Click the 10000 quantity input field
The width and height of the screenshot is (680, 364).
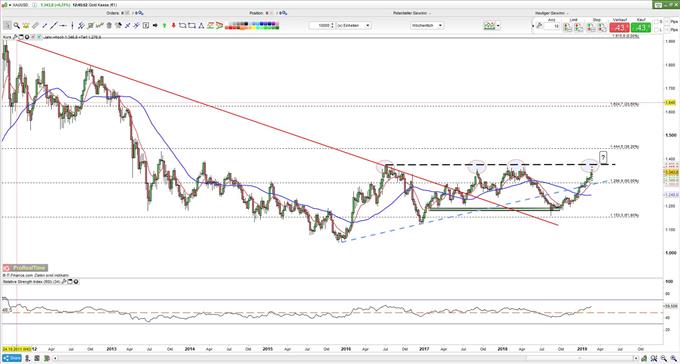320,26
